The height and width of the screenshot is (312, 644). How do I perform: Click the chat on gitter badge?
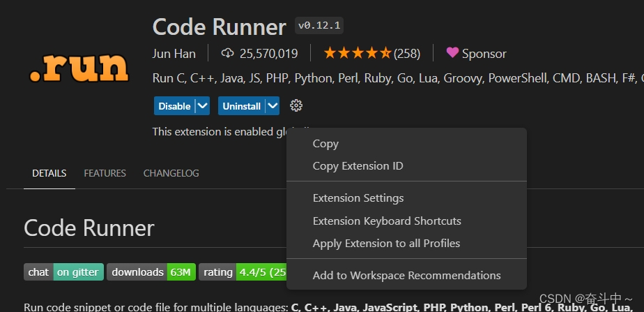coord(63,272)
